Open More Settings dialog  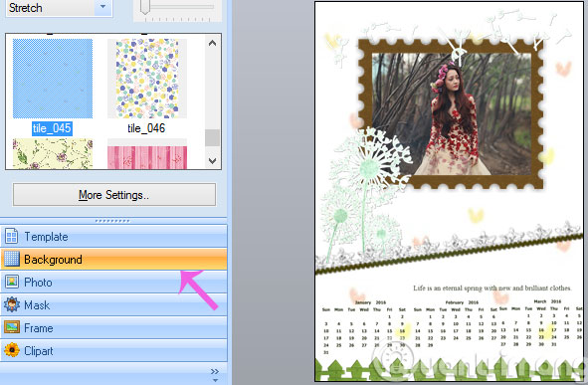114,195
